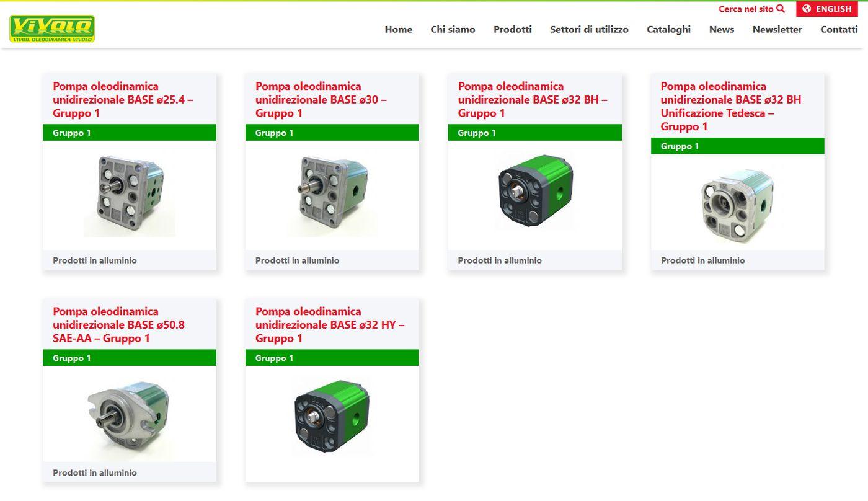Click Prodotti in alluminio under the ø32 BH pump
This screenshot has width=868, height=501.
500,260
